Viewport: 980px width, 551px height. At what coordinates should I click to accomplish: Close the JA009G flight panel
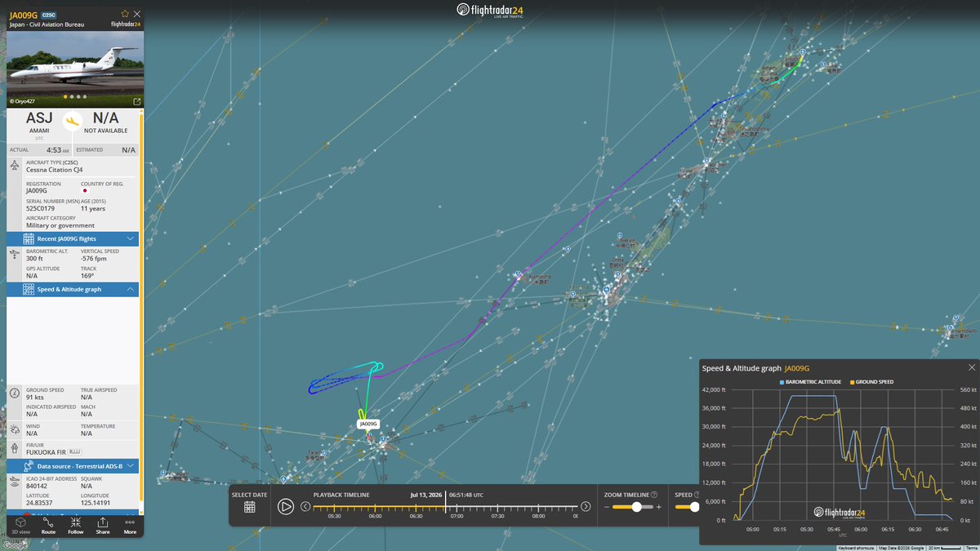coord(136,14)
